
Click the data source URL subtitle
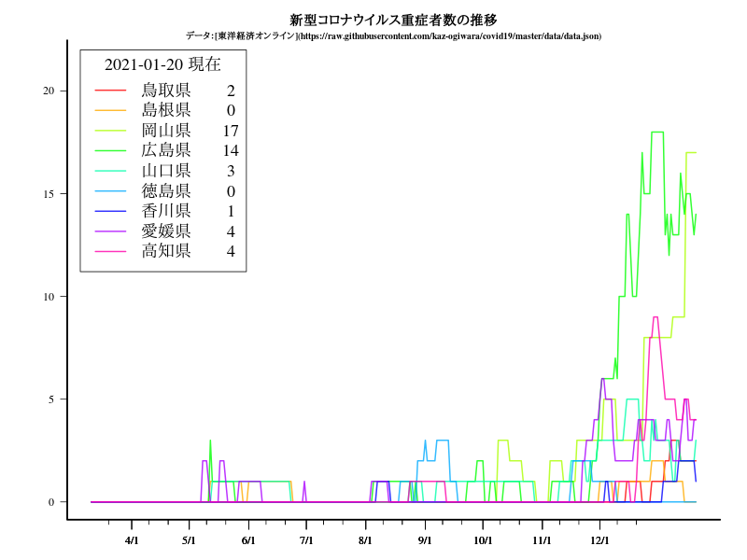(x=393, y=36)
